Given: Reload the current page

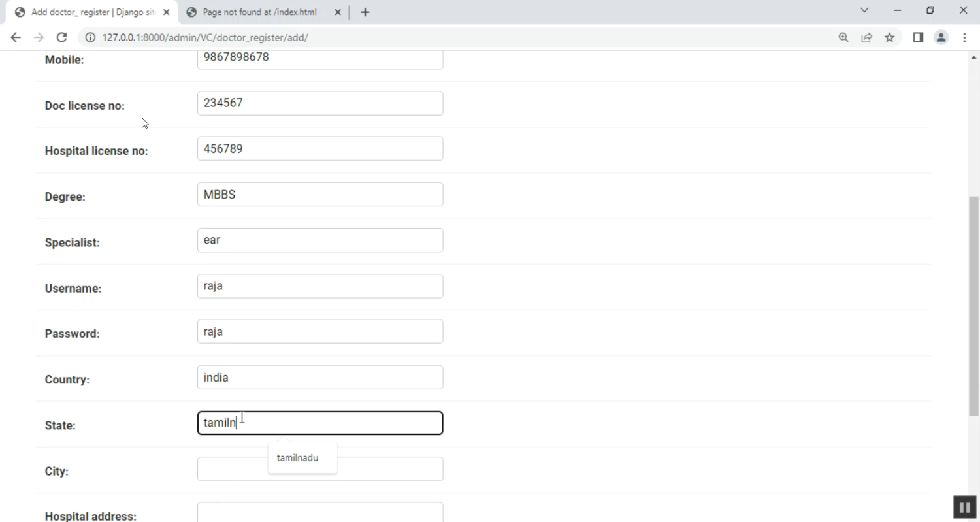Looking at the screenshot, I should pyautogui.click(x=62, y=38).
